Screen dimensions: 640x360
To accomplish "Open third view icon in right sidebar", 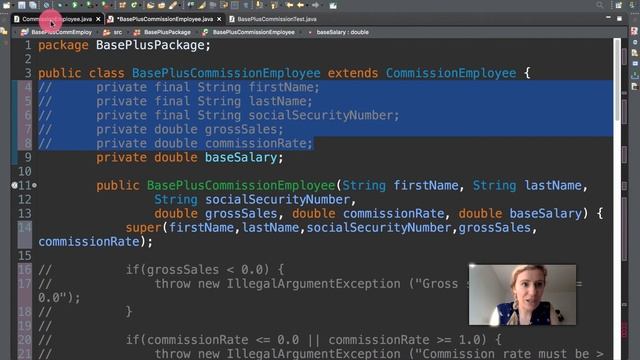I will pyautogui.click(x=634, y=53).
